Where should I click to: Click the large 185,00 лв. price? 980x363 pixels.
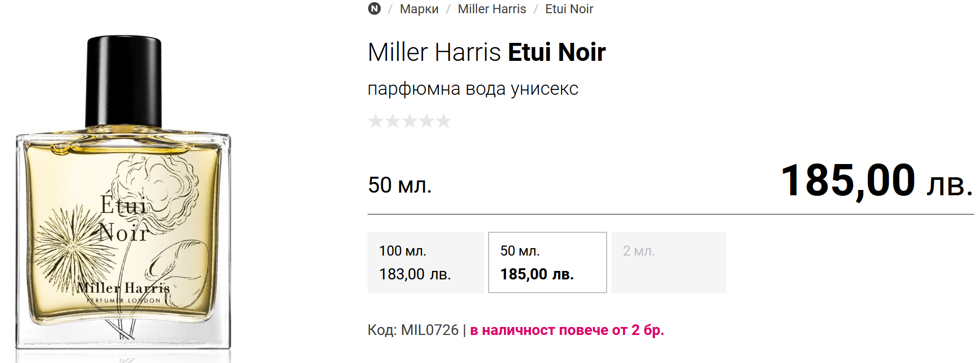[x=876, y=181]
